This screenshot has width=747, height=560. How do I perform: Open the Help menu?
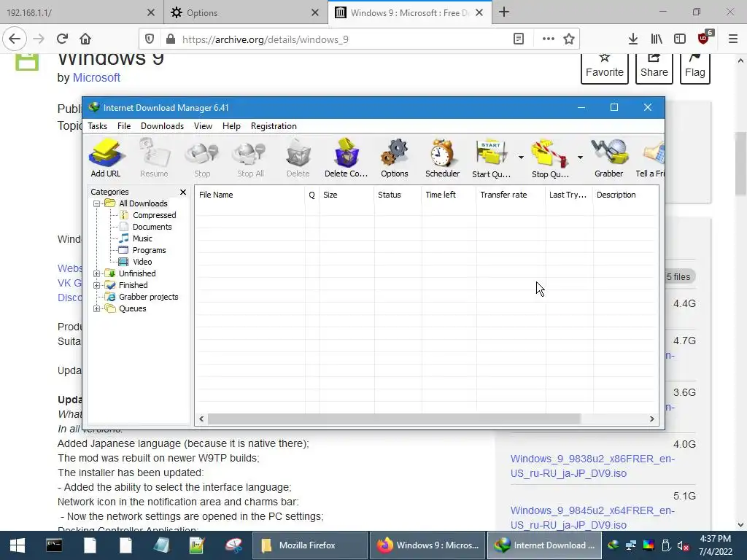[231, 126]
